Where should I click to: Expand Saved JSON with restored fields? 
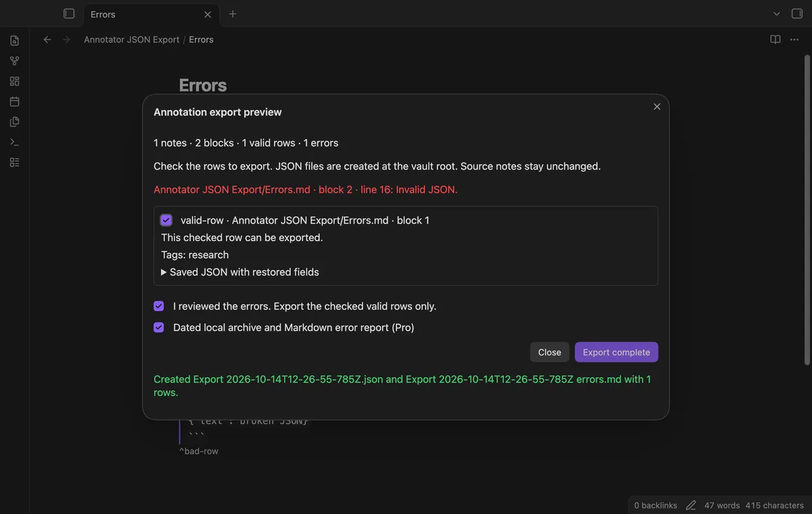(240, 272)
